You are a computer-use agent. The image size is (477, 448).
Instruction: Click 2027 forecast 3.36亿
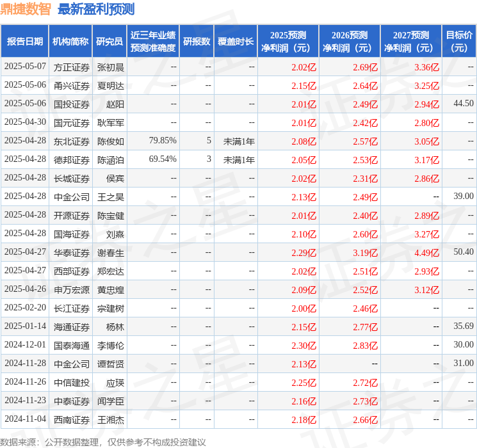[x=427, y=67]
